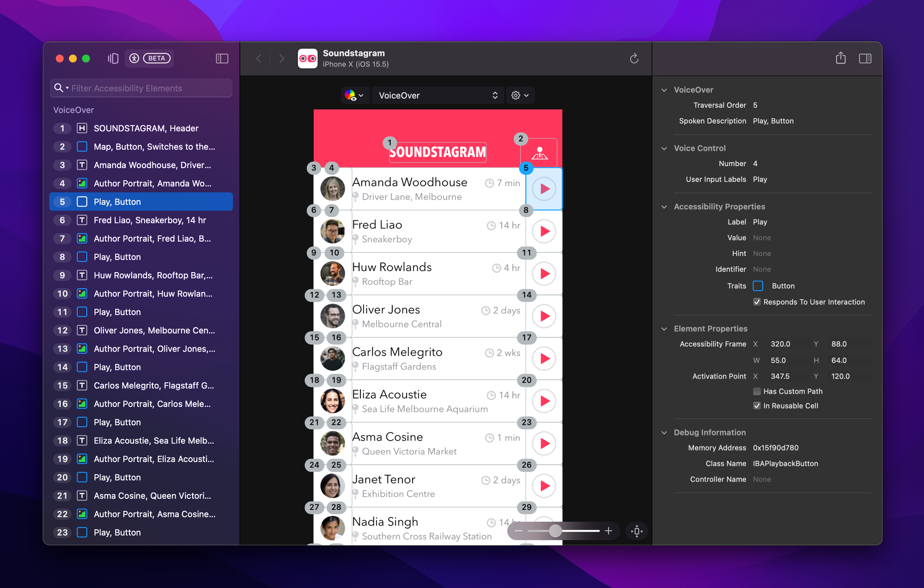Screen dimensions: 924x588
Task: Click Janet Tenor's play button
Action: click(x=544, y=486)
